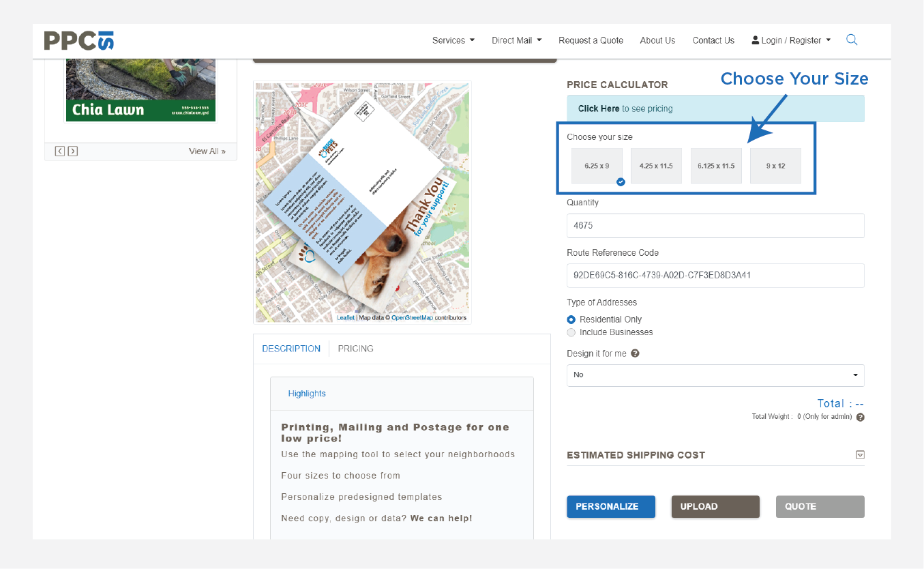Click the Quantity input field

click(x=715, y=225)
